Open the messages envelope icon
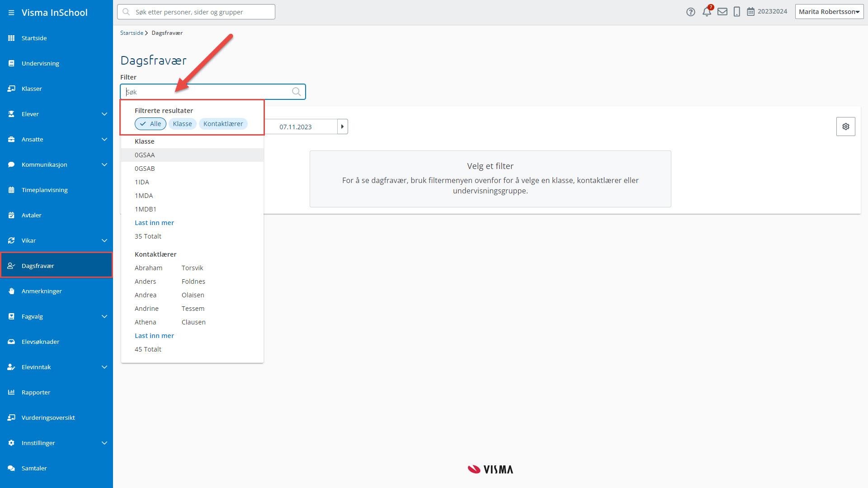 pos(722,12)
